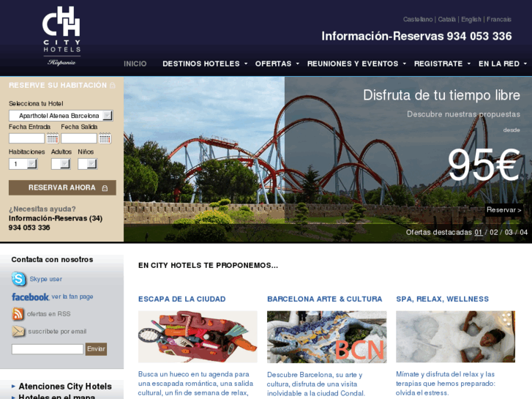
Task: Click the Reservar Ahora button
Action: (x=62, y=187)
